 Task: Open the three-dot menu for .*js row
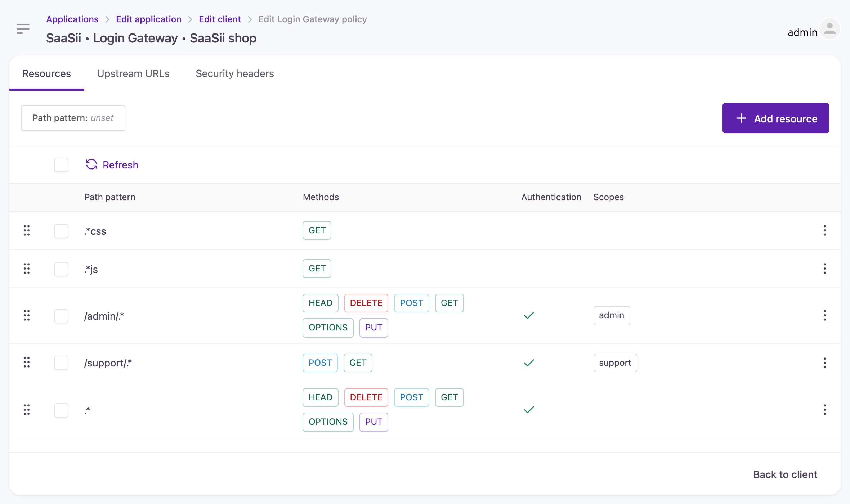point(824,269)
